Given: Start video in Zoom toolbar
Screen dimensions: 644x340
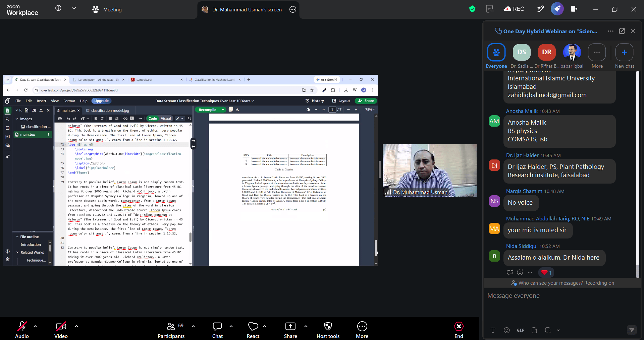Looking at the screenshot, I should tap(61, 330).
